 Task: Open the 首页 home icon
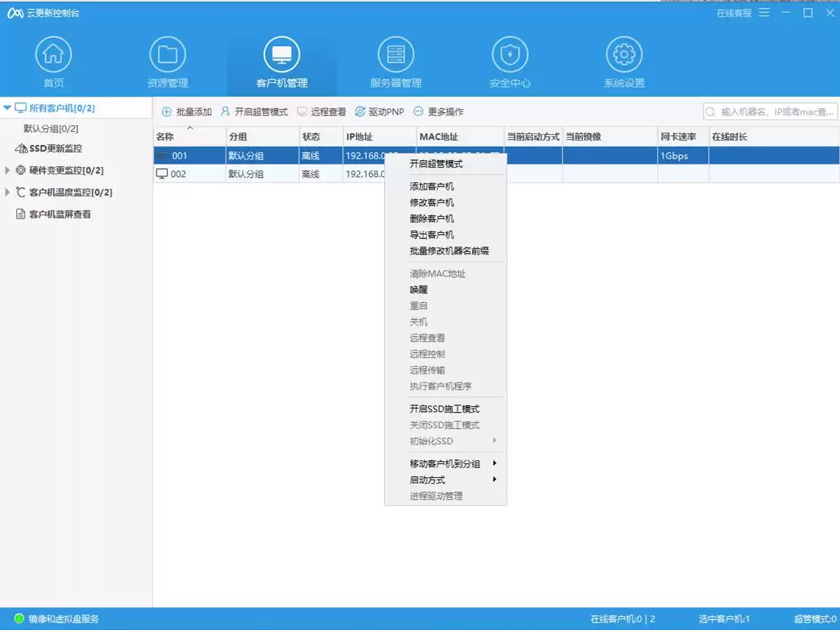pos(53,61)
